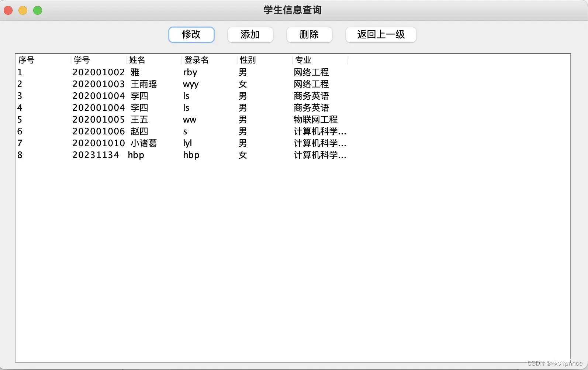Viewport: 588px width, 370px height.
Task: Select the 专业 column header
Action: click(x=320, y=60)
